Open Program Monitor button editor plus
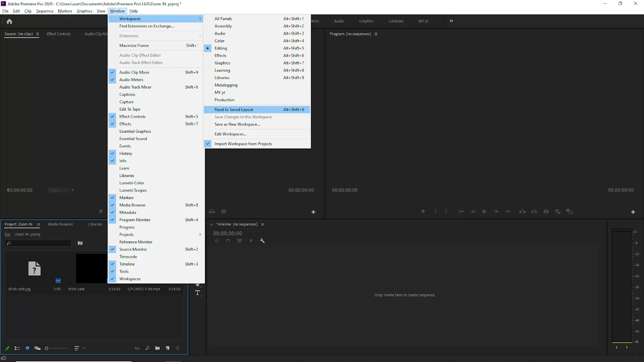Image resolution: width=644 pixels, height=362 pixels. point(633,212)
